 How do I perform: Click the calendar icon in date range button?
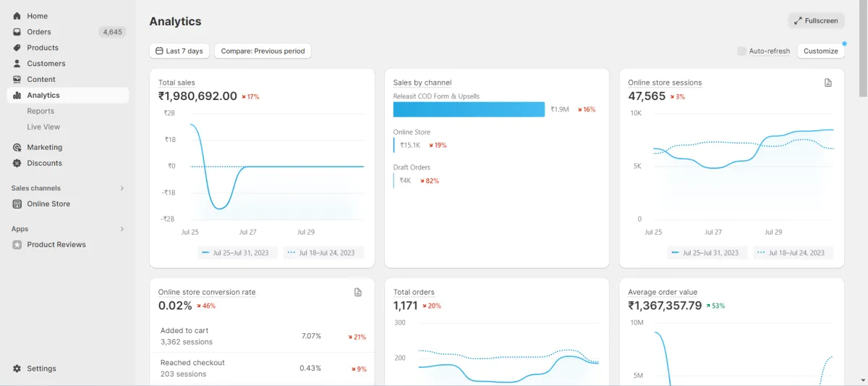click(159, 51)
